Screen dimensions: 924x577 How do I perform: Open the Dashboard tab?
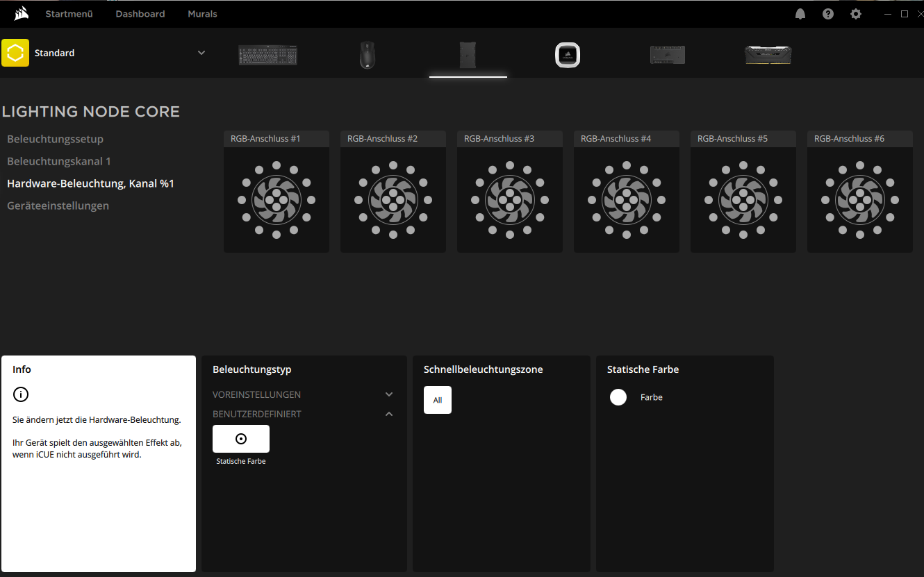(140, 14)
